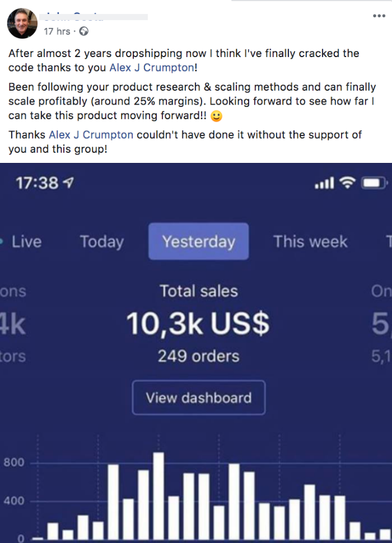Tap the location arrow icon beside 17:38
Viewport: 392px width, 543px height.
click(69, 182)
